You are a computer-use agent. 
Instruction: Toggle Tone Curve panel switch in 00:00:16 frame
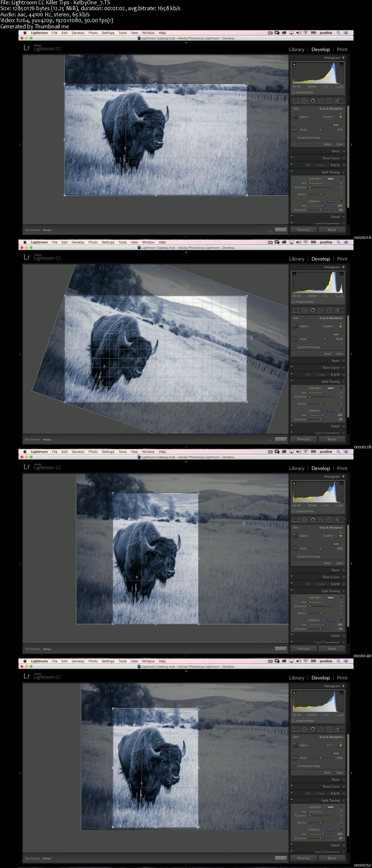pyautogui.click(x=292, y=158)
